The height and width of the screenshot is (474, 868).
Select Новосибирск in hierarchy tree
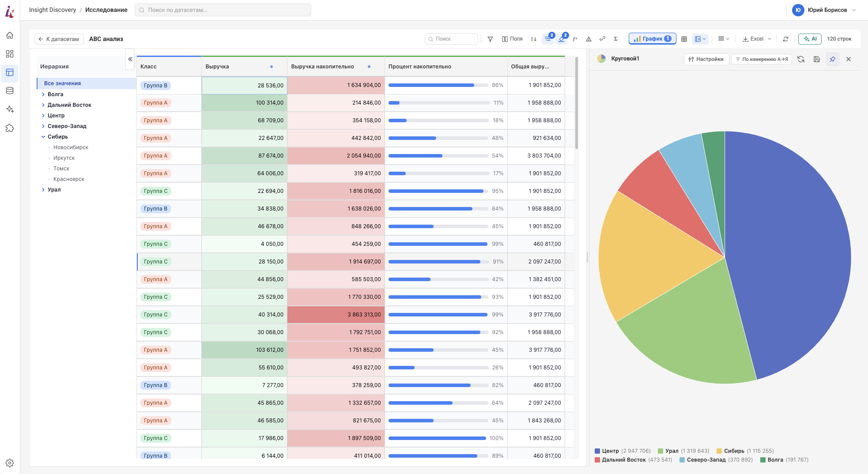coord(71,147)
